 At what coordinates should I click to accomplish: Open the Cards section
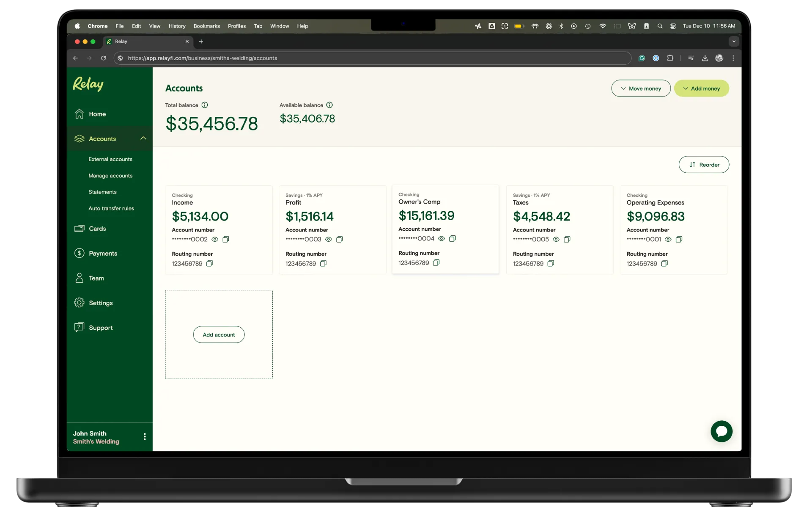(x=97, y=228)
